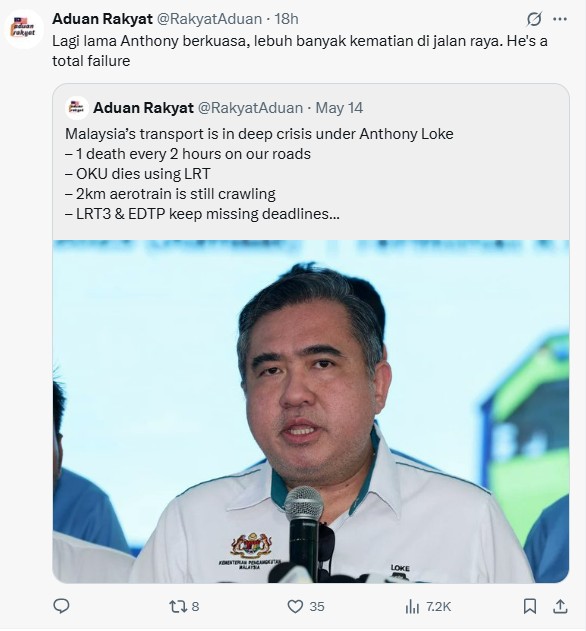Open the three-dot more options menu

coord(560,19)
